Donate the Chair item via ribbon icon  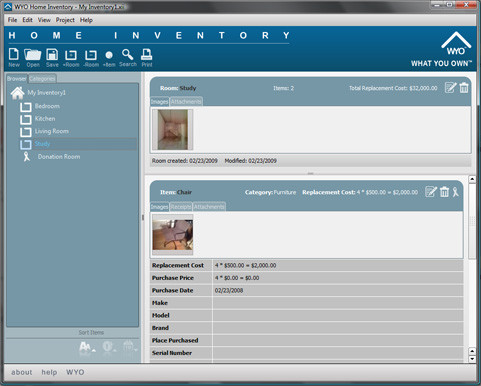pyautogui.click(x=455, y=192)
